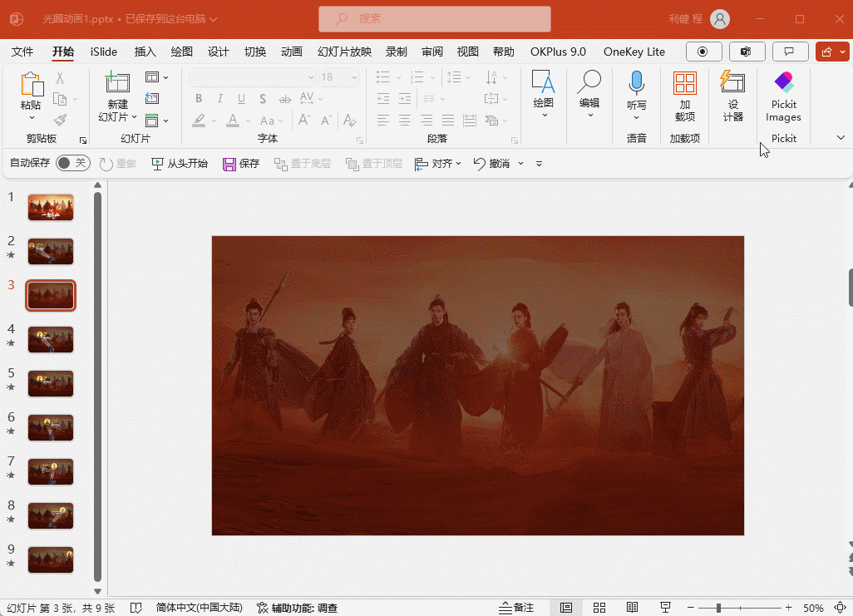This screenshot has height=616, width=853.
Task: Open the user account avatar
Action: tap(720, 19)
